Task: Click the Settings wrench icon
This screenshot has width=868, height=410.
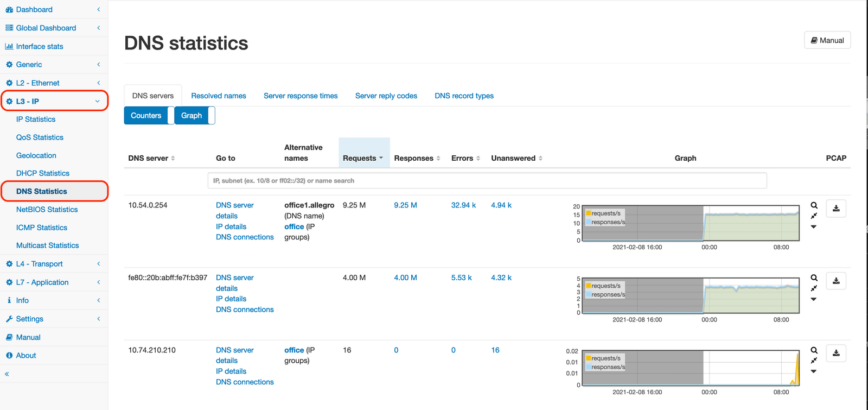Action: [x=9, y=319]
